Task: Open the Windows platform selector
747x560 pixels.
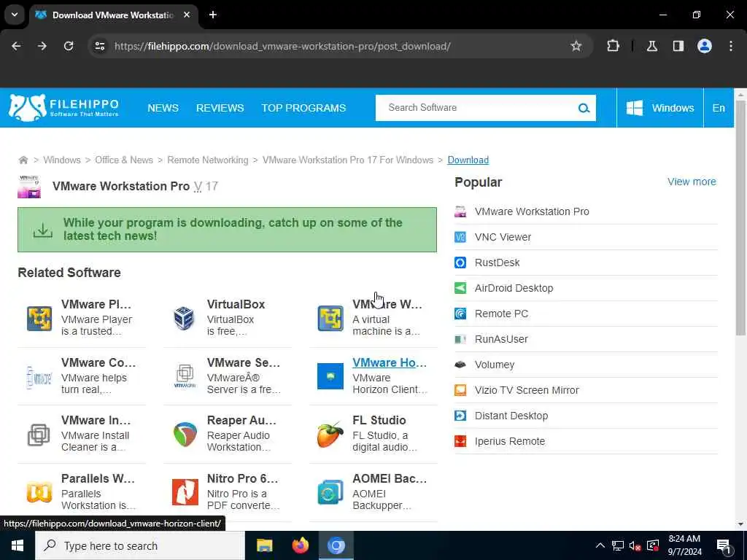Action: click(x=659, y=108)
